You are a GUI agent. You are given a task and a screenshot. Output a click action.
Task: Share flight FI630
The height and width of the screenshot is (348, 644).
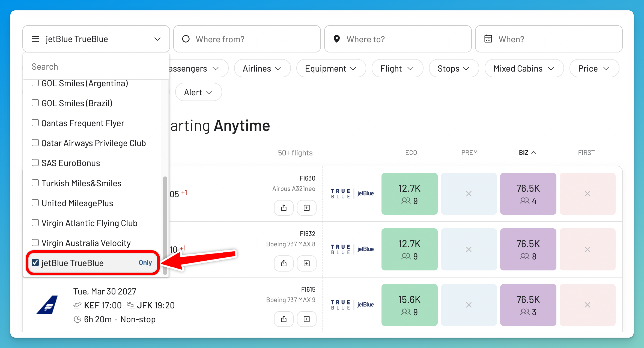coord(284,208)
